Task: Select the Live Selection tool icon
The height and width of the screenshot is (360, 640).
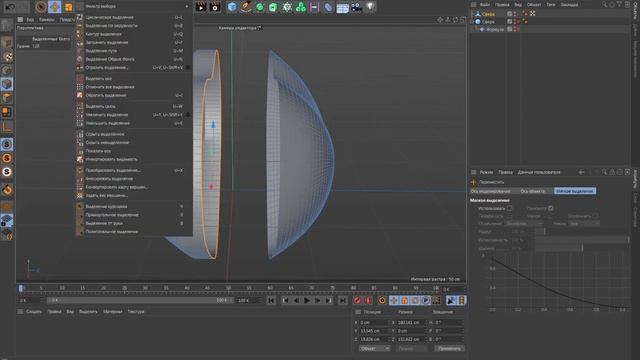Action: coord(40,7)
